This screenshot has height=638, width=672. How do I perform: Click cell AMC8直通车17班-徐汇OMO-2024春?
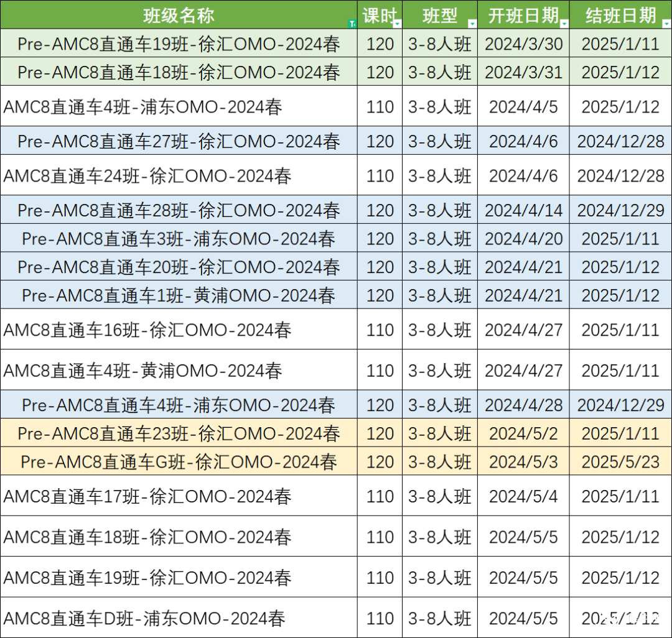click(x=179, y=496)
